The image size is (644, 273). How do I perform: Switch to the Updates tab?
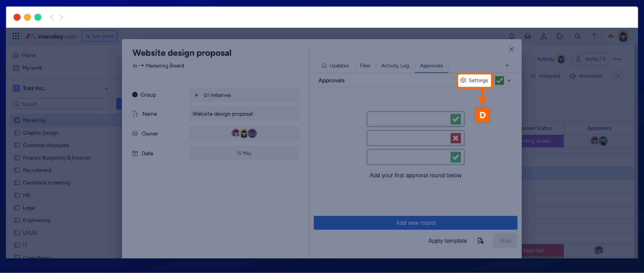pos(335,66)
